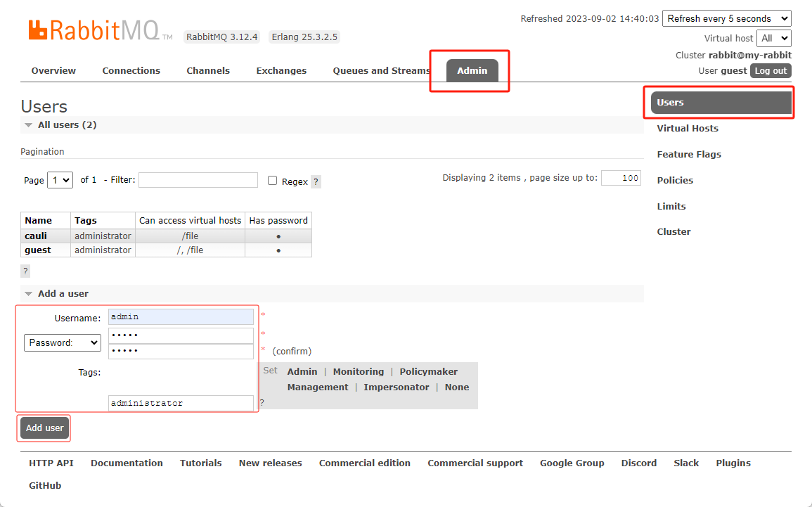
Task: Click the Username input field
Action: tap(181, 316)
